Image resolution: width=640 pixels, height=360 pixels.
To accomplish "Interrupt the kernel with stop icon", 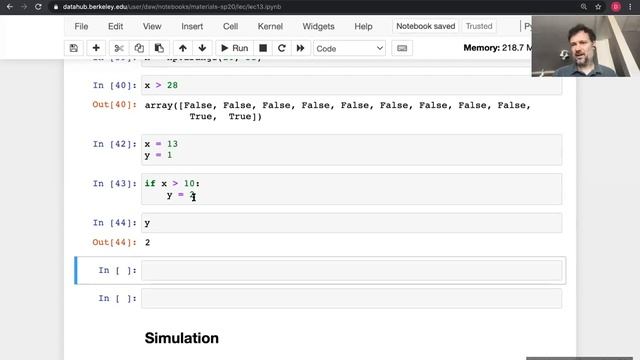I will (263, 48).
